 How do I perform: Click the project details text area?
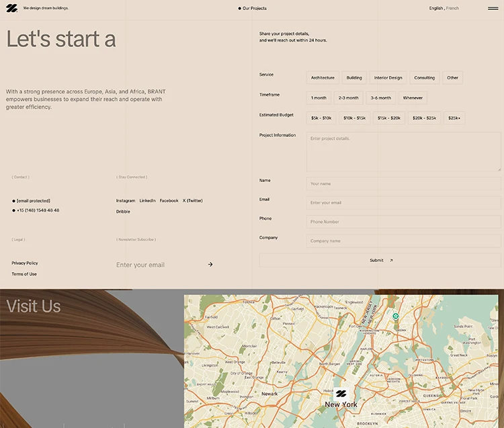pyautogui.click(x=403, y=152)
